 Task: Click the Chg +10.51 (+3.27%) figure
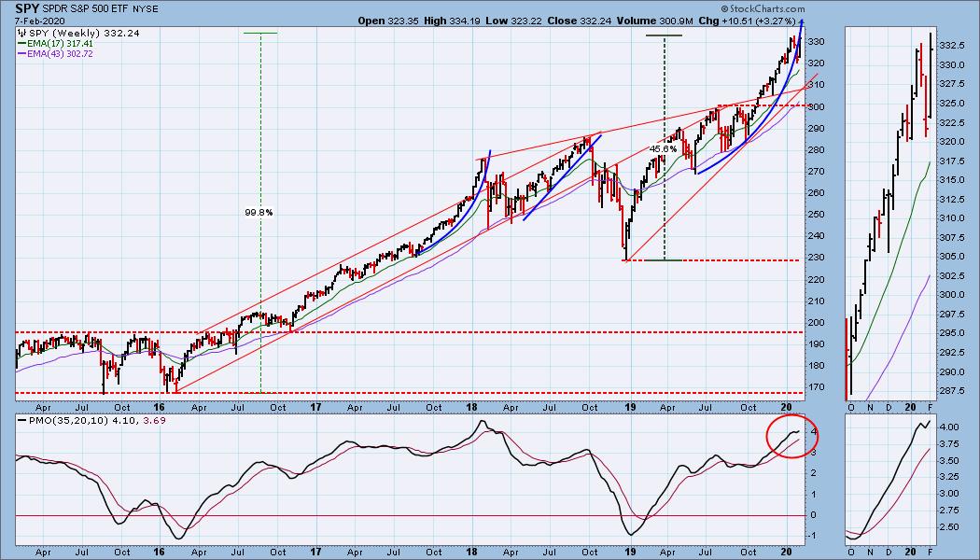coord(749,21)
